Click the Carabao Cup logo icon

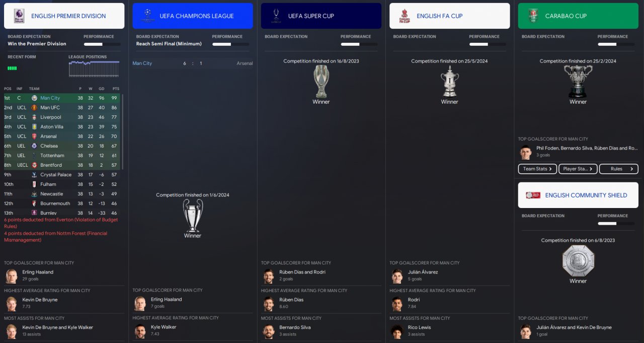(533, 16)
